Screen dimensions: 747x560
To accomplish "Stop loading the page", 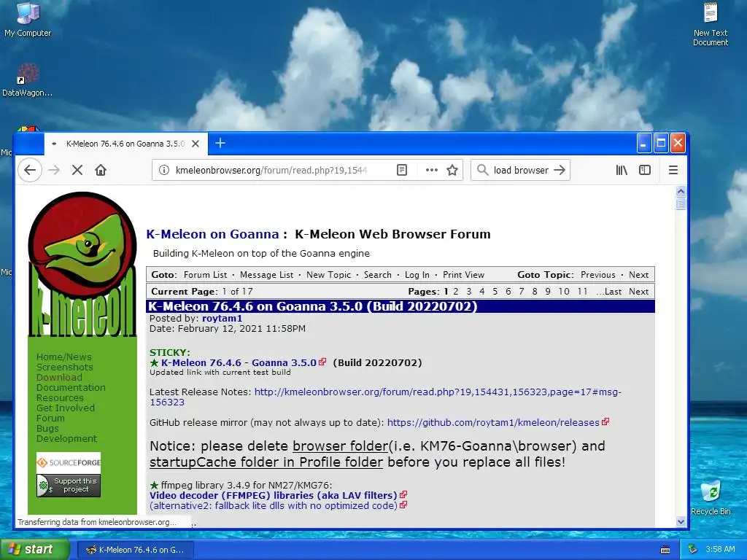I will [77, 170].
